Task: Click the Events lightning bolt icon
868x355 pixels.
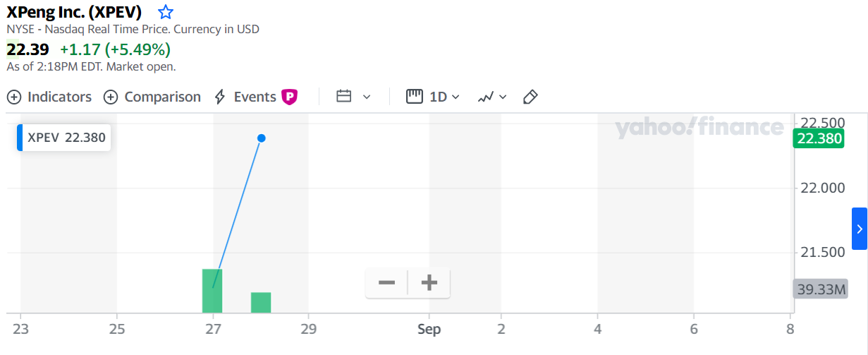Action: point(220,97)
